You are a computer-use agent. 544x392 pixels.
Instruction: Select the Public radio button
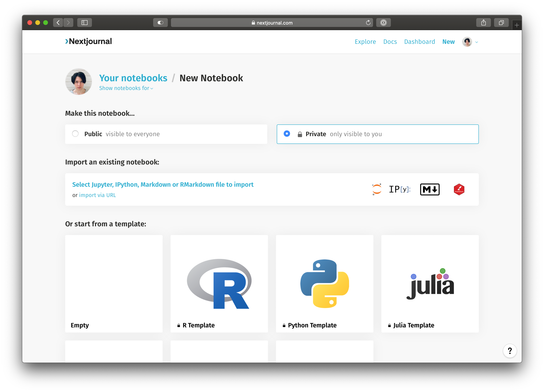[75, 134]
